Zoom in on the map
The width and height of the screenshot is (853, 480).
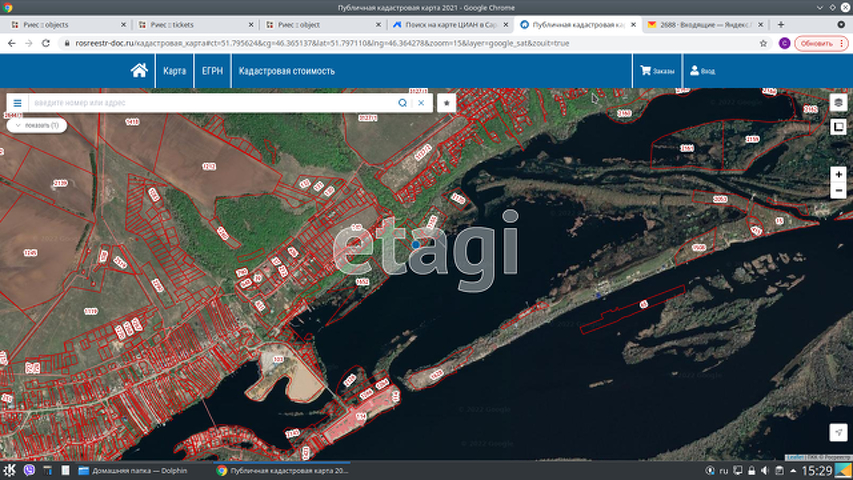(x=838, y=174)
